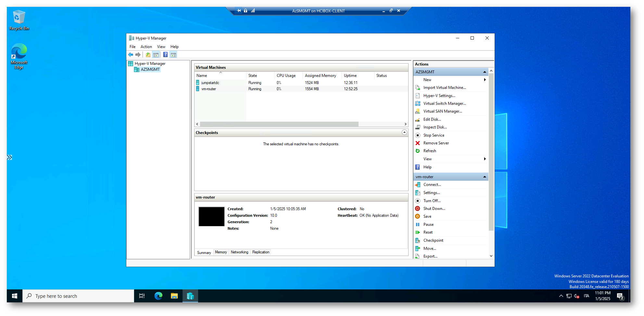Open the Action menu
The width and height of the screenshot is (644, 316).
coord(146,47)
